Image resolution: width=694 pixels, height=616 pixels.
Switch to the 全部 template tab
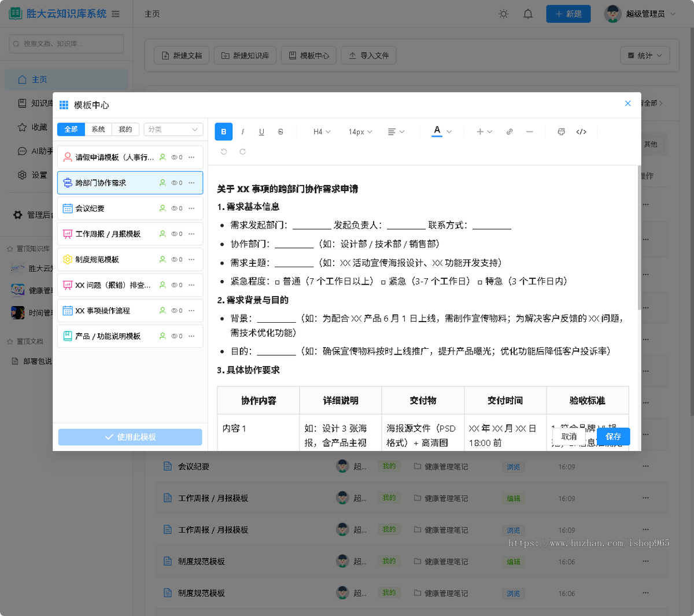tap(71, 129)
